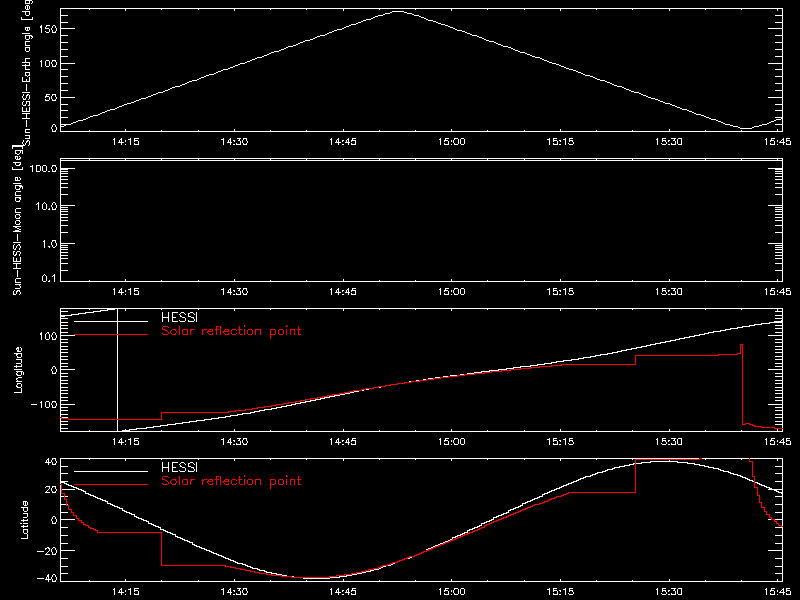
Task: Click the -20 tick on Latitude axis
Action: [x=47, y=551]
